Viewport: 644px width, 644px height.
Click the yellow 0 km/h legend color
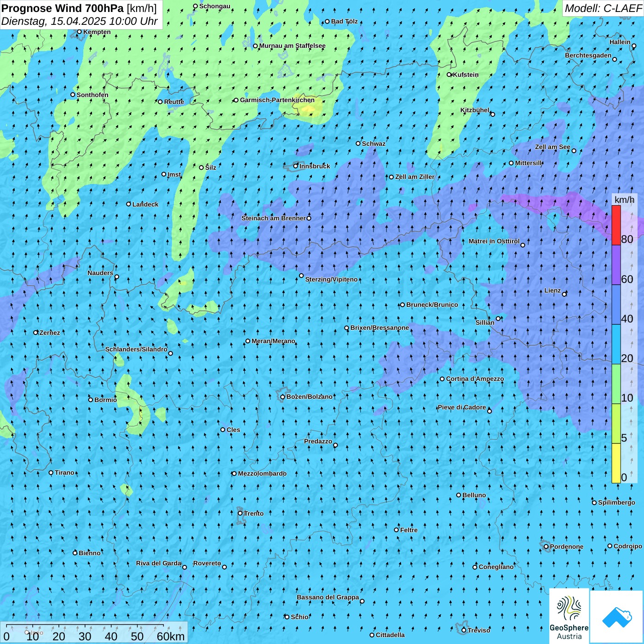coord(616,463)
